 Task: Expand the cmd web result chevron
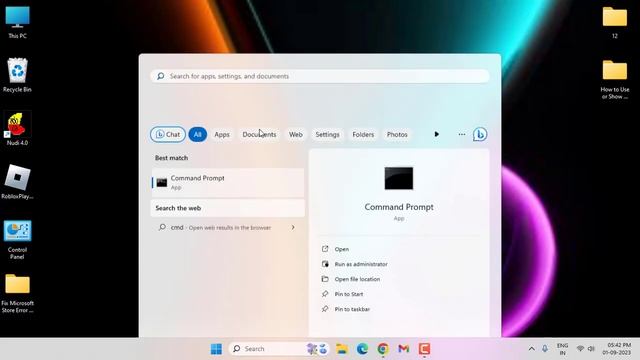pyautogui.click(x=293, y=227)
